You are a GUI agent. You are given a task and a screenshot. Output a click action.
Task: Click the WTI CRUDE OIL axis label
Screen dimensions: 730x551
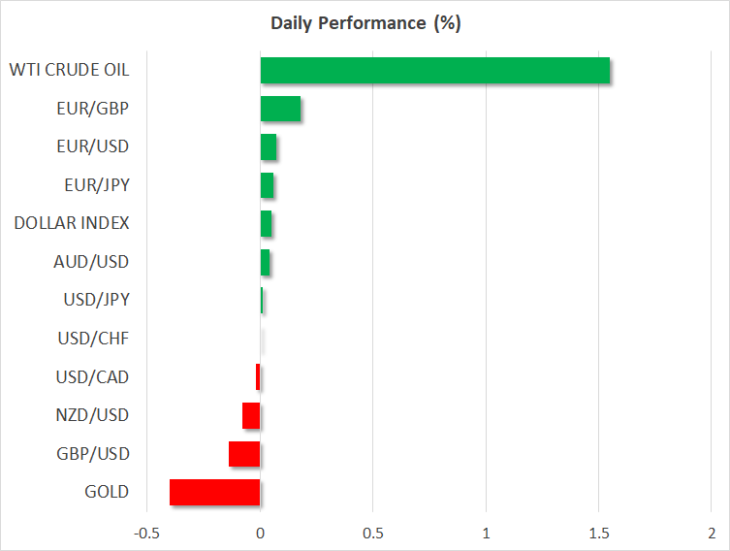pos(69,70)
